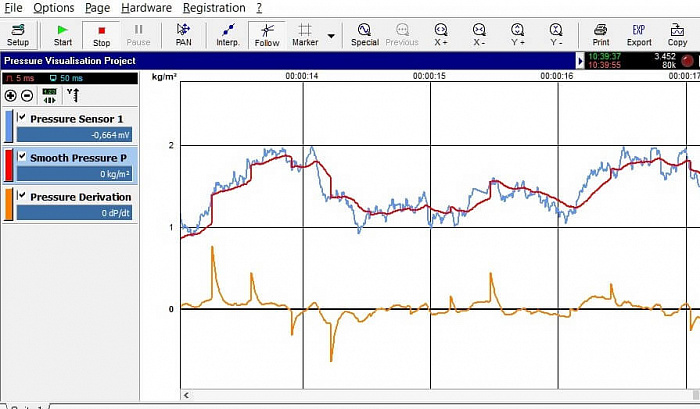Expand the time display arrow in header
Screen dimensions: 700x409
tap(582, 61)
